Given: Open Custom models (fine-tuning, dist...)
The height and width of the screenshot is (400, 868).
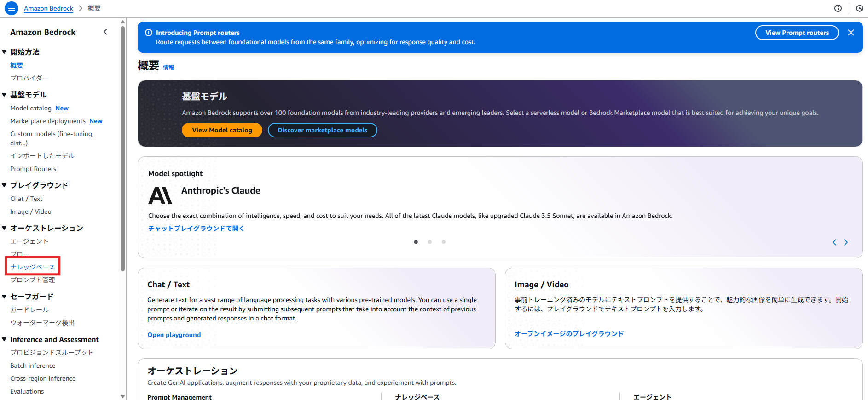Looking at the screenshot, I should pyautogui.click(x=52, y=138).
